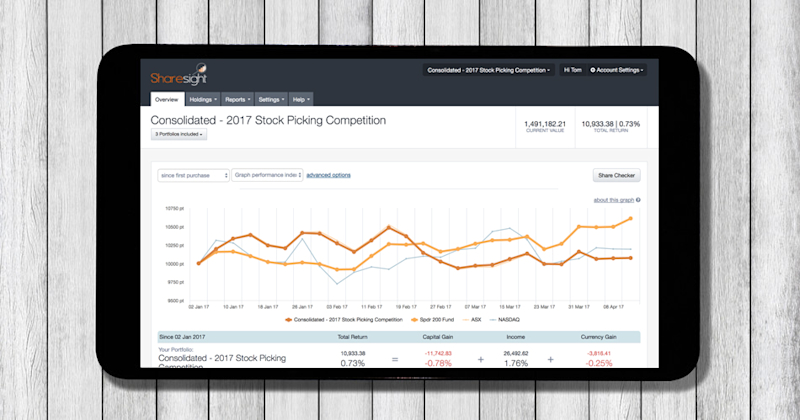Click the total return 10,933.38 | 0.73%
Viewport: 800px width, 420px height.
610,124
